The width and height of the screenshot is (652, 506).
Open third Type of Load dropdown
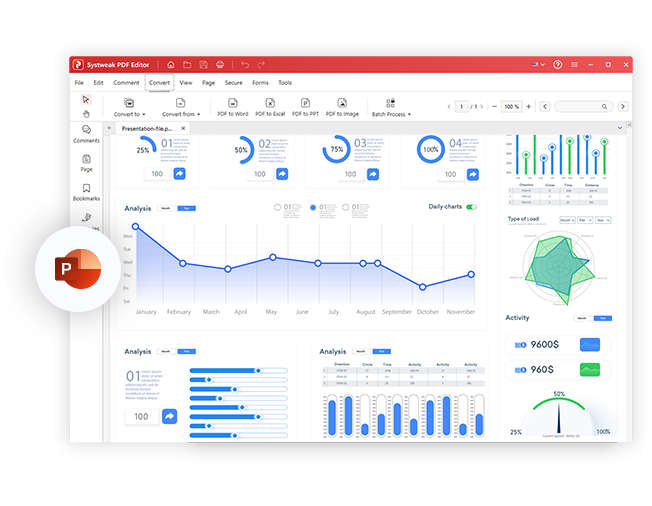(603, 220)
